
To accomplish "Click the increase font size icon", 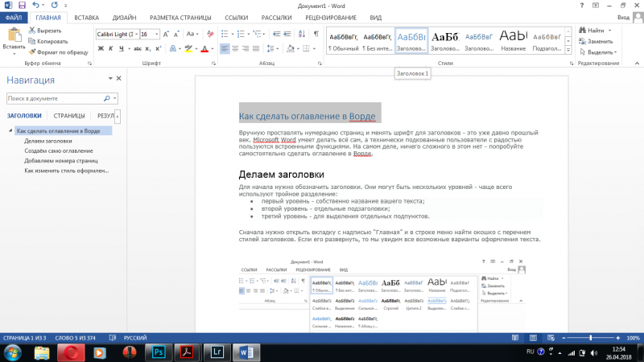I will coord(166,34).
